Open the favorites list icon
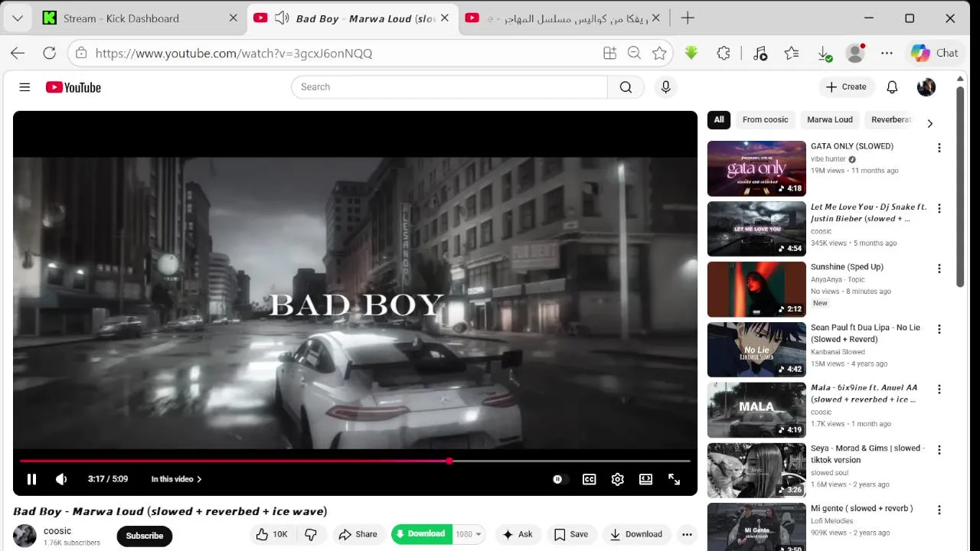 tap(792, 53)
